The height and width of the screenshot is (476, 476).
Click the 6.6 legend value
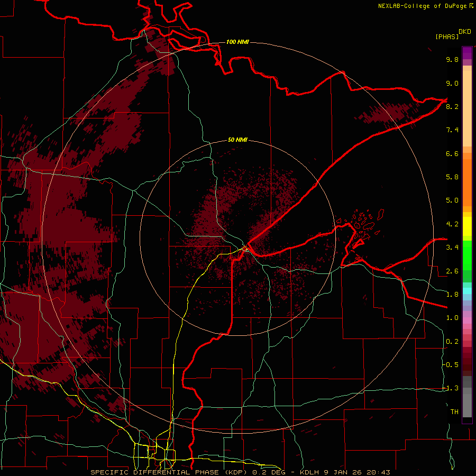point(452,154)
